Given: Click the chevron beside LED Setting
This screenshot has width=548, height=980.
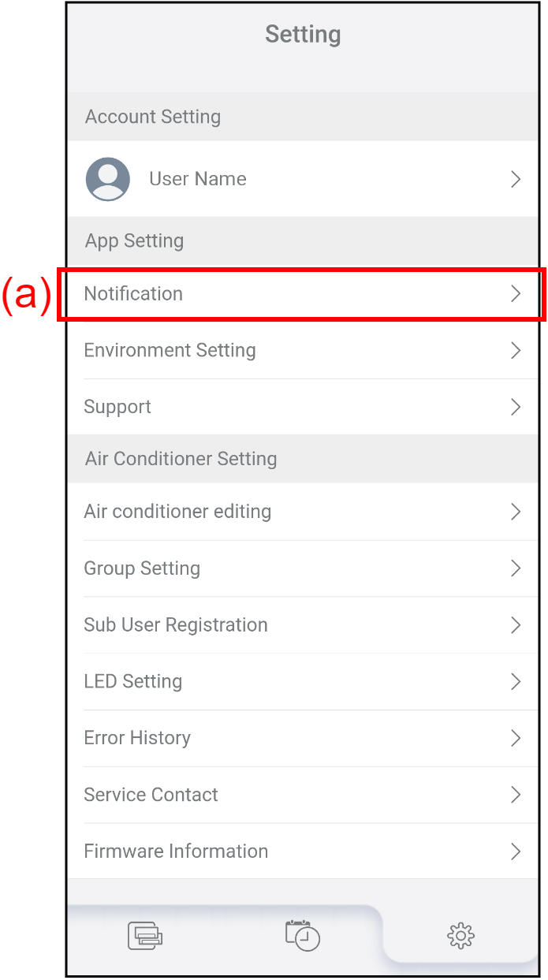Looking at the screenshot, I should 516,682.
